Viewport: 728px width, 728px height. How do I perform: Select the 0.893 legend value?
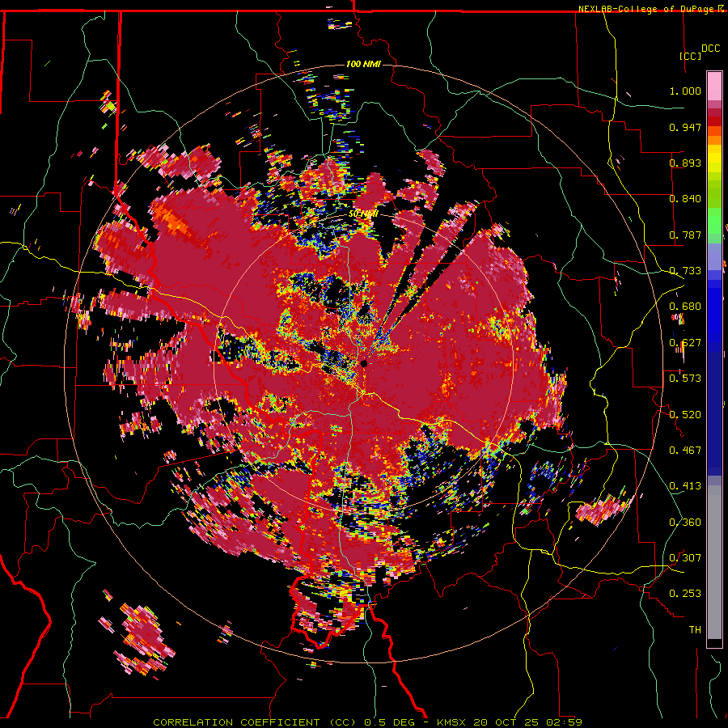coord(685,163)
